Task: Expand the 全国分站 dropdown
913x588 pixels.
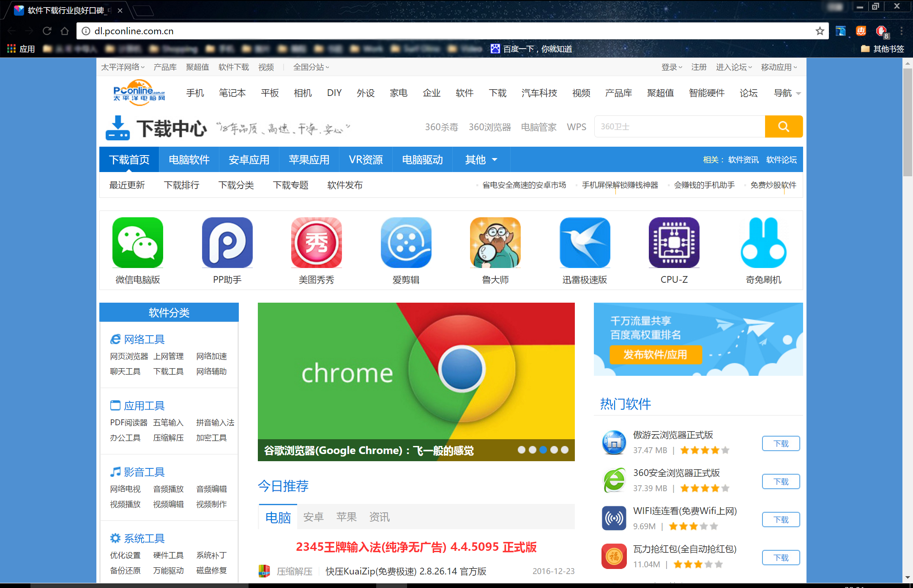Action: point(311,67)
